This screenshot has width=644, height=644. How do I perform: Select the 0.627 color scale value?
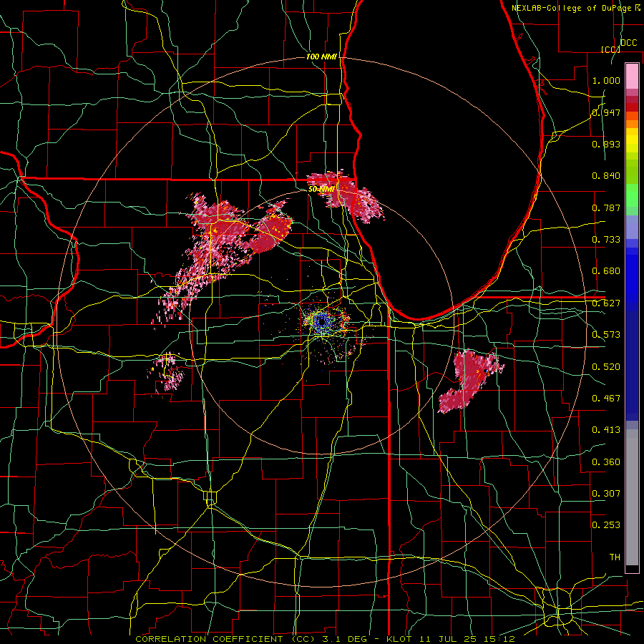pos(606,303)
